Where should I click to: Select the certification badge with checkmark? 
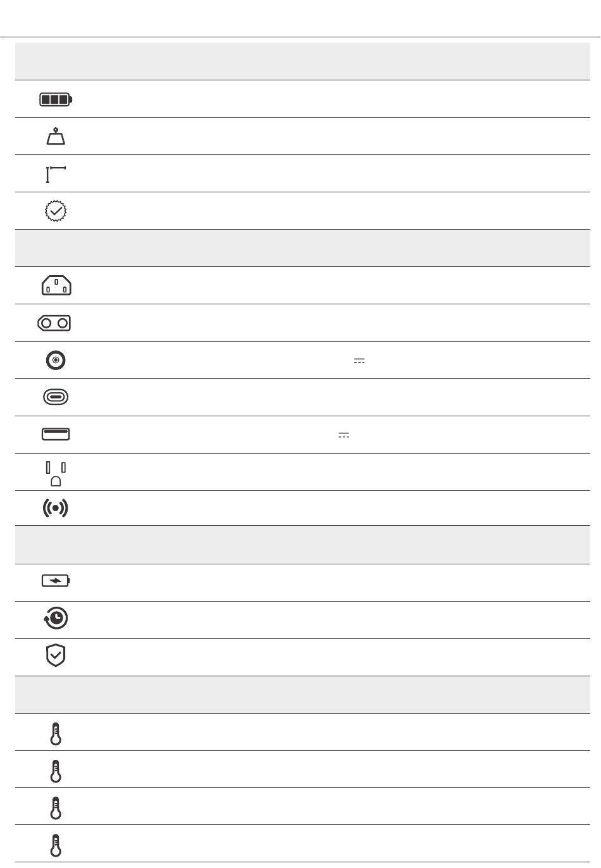pos(56,211)
